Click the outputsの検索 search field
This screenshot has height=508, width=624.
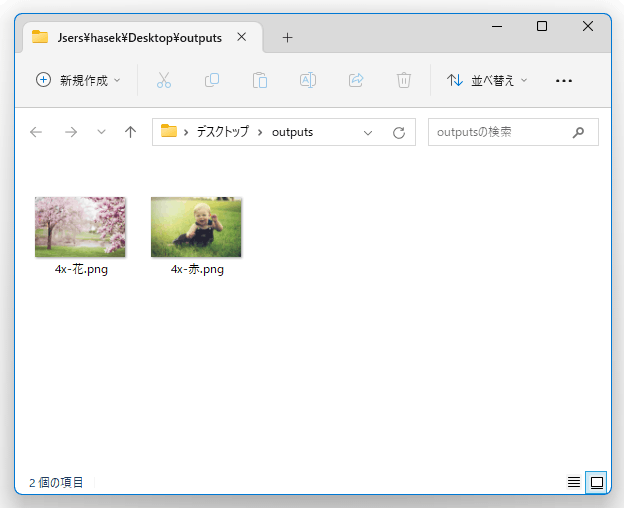(x=513, y=132)
